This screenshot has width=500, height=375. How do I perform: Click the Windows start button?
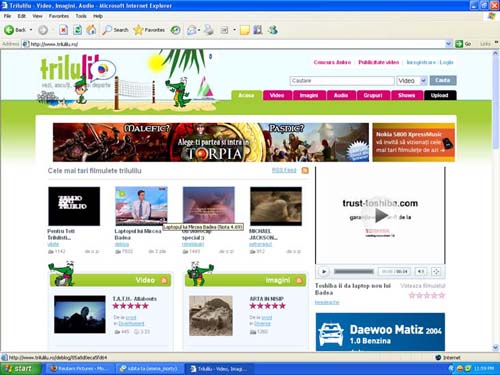(20, 369)
